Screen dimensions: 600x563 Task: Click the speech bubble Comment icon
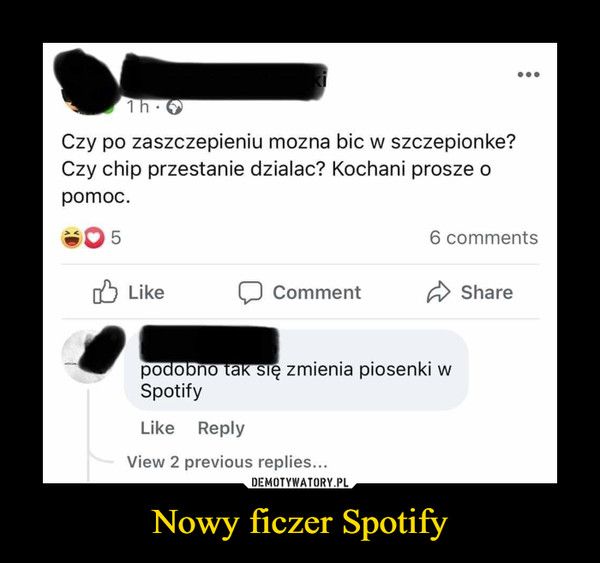[x=250, y=293]
